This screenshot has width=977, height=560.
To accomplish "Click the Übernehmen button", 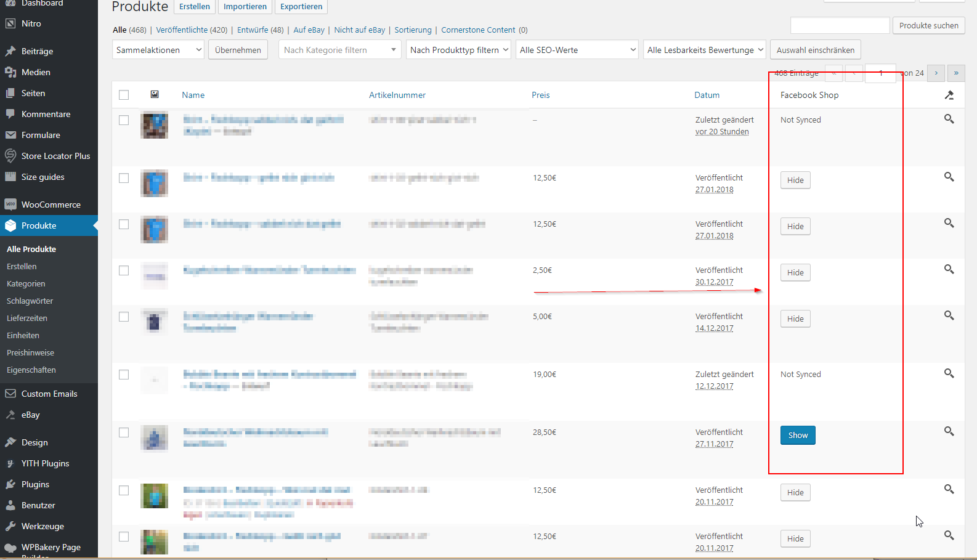I will 238,50.
